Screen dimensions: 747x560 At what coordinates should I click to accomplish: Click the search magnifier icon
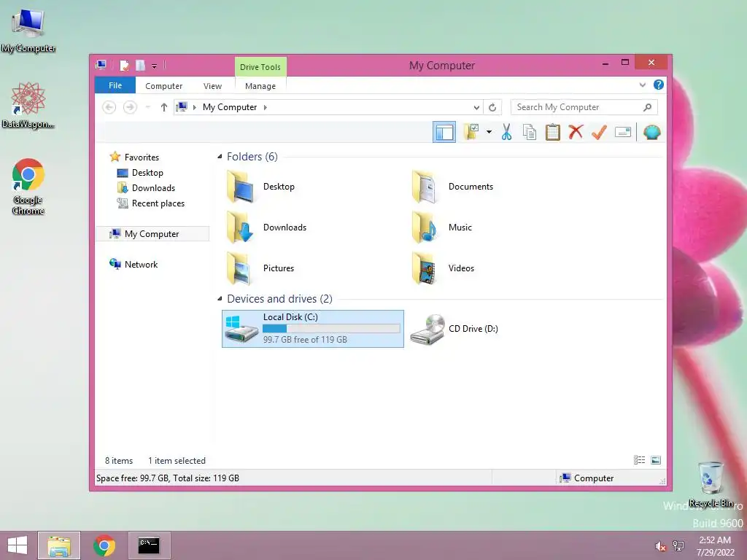tap(647, 107)
